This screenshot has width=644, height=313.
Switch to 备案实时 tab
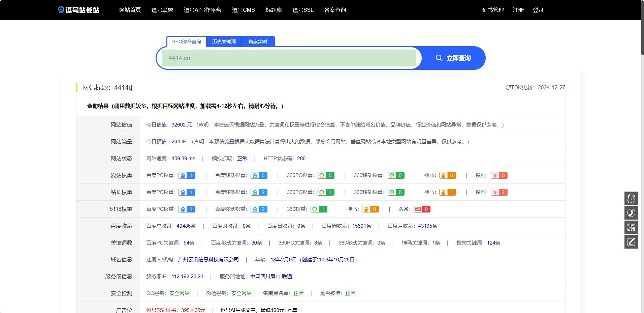pos(258,41)
